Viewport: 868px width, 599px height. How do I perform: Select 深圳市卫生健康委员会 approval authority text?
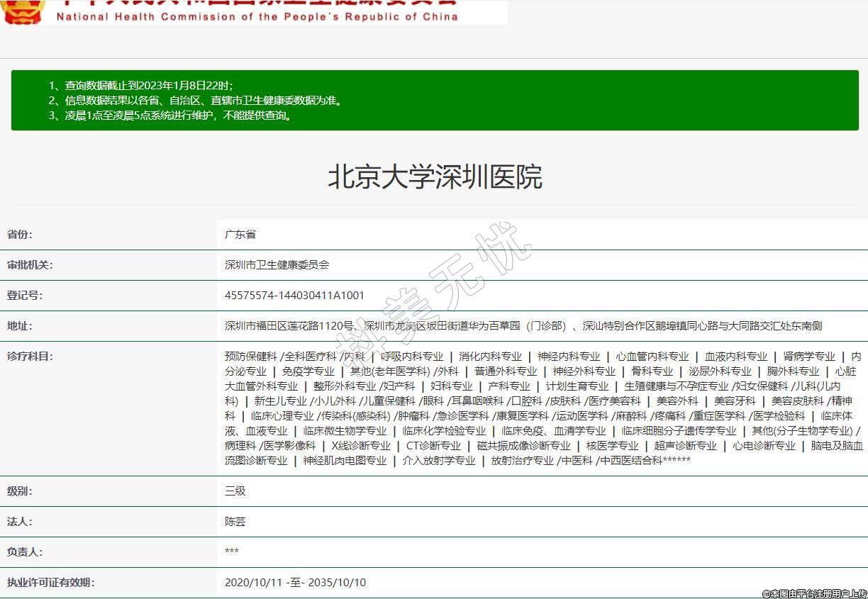277,265
